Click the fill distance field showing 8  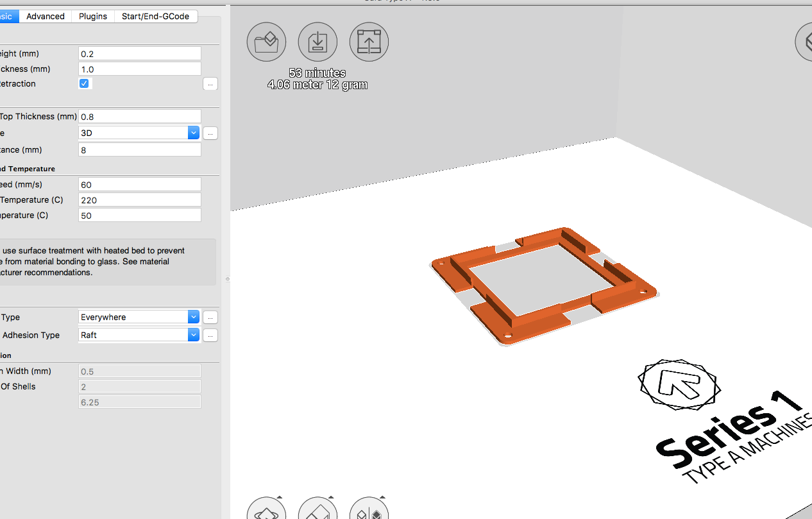(140, 150)
